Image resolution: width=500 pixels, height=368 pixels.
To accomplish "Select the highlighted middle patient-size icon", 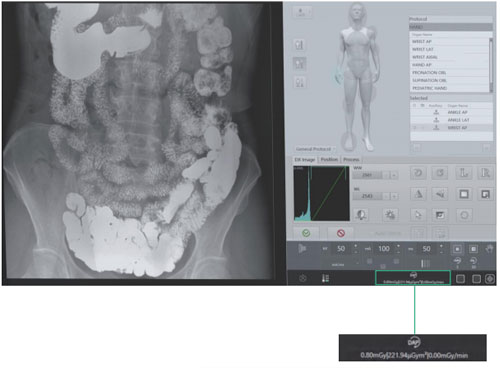I will (299, 63).
